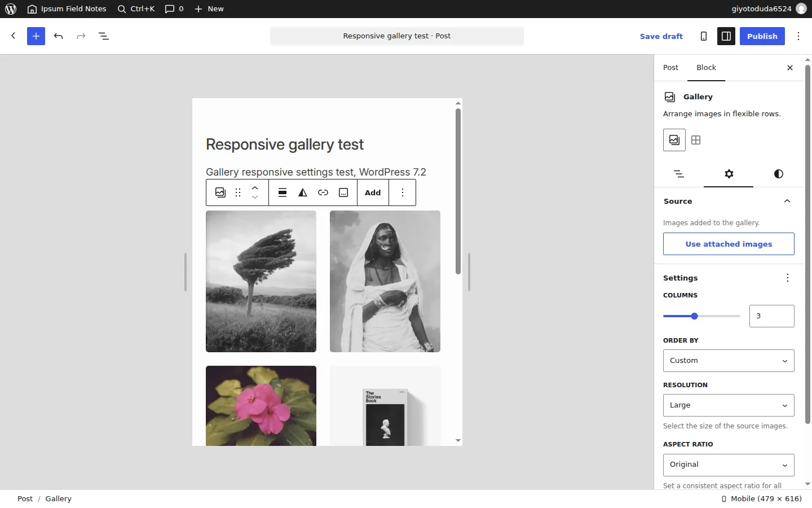Viewport: 812px width, 508px height.
Task: Click Use attached images button
Action: click(x=729, y=244)
